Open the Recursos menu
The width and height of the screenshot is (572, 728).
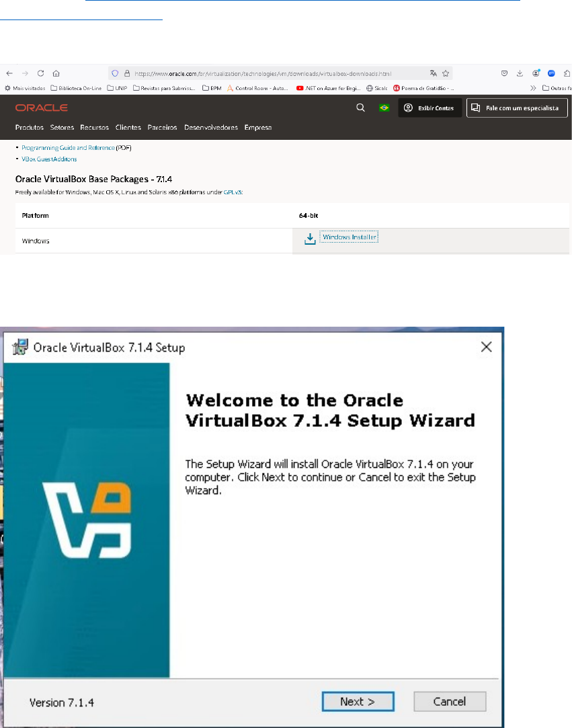coord(94,127)
